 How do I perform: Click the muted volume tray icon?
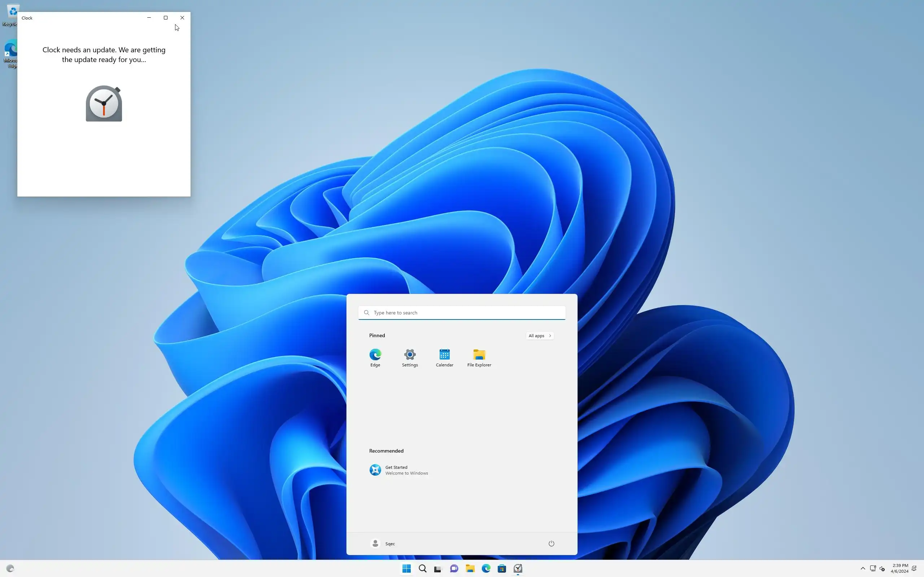[882, 568]
